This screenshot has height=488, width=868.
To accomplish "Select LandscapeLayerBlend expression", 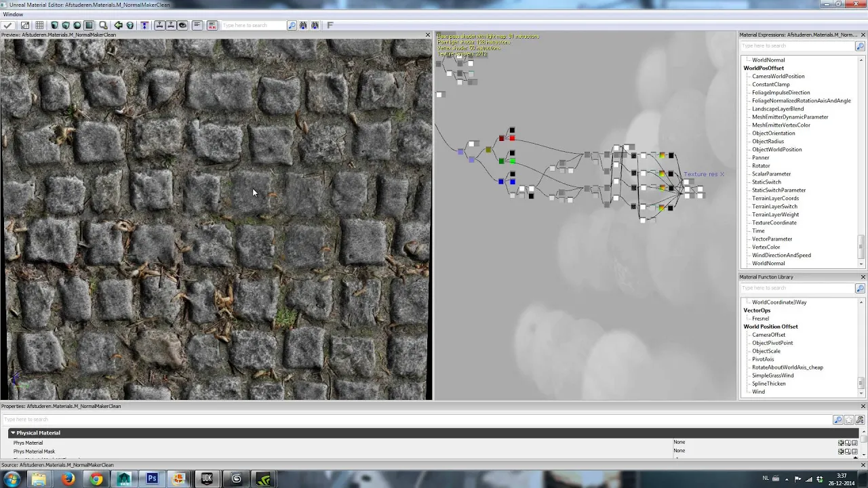I will click(778, 108).
